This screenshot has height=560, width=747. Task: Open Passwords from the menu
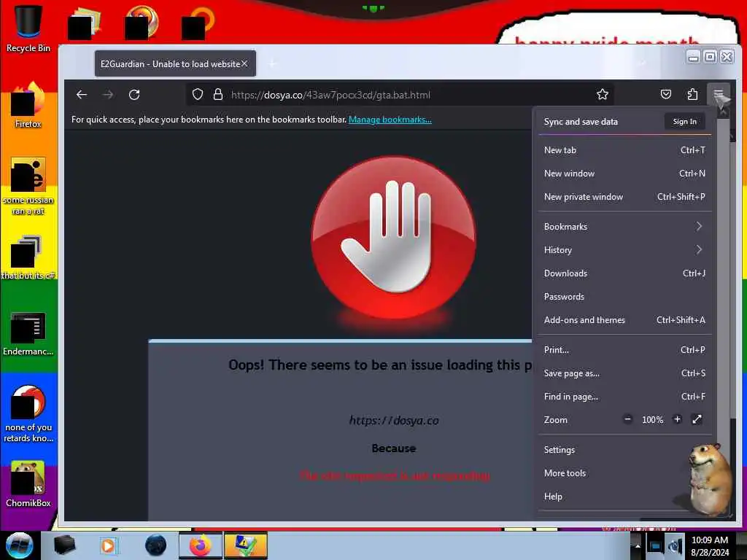click(x=624, y=297)
